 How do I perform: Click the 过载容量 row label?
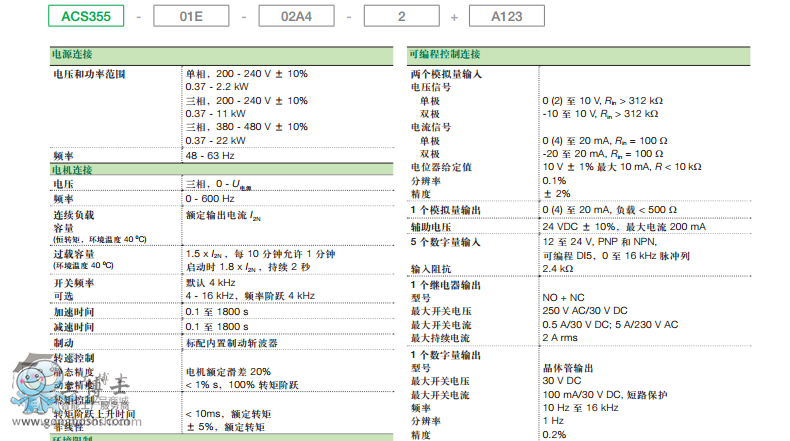73,254
